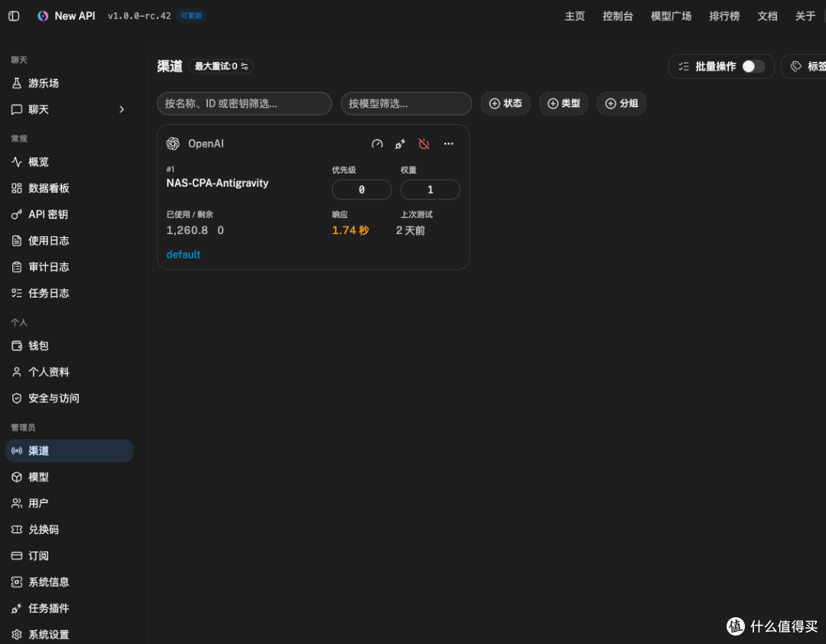The width and height of the screenshot is (826, 644).
Task: Click the 订阅 card icon
Action: pos(17,555)
